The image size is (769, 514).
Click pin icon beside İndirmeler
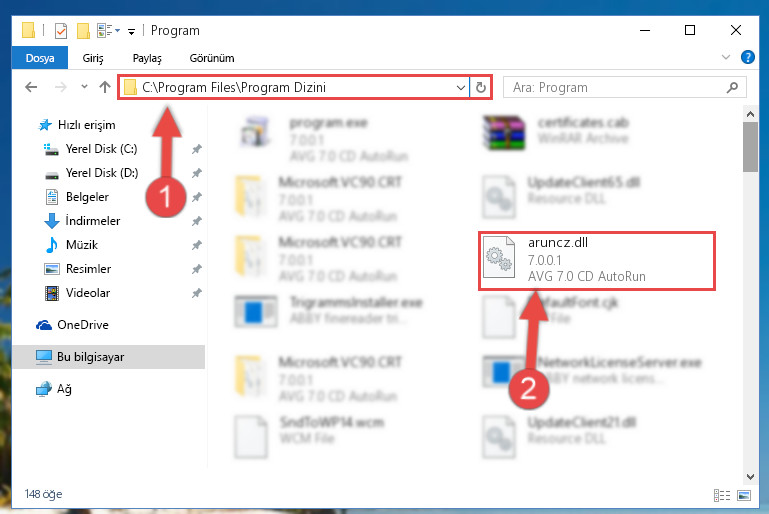[x=196, y=221]
